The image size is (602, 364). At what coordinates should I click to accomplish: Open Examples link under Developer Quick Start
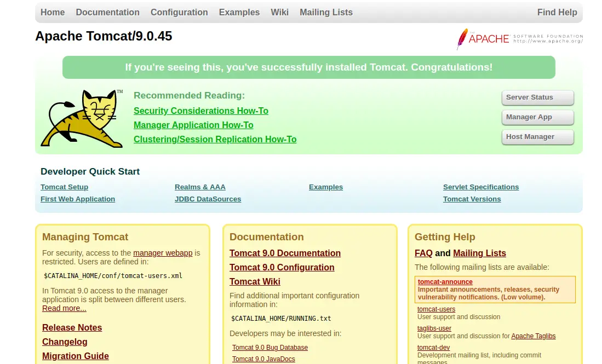pyautogui.click(x=326, y=187)
